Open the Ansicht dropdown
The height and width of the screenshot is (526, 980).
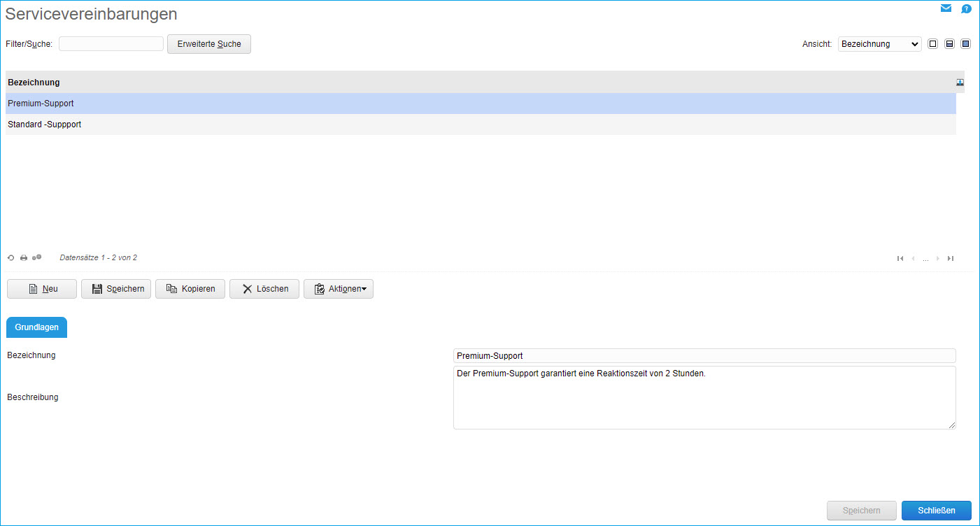880,43
